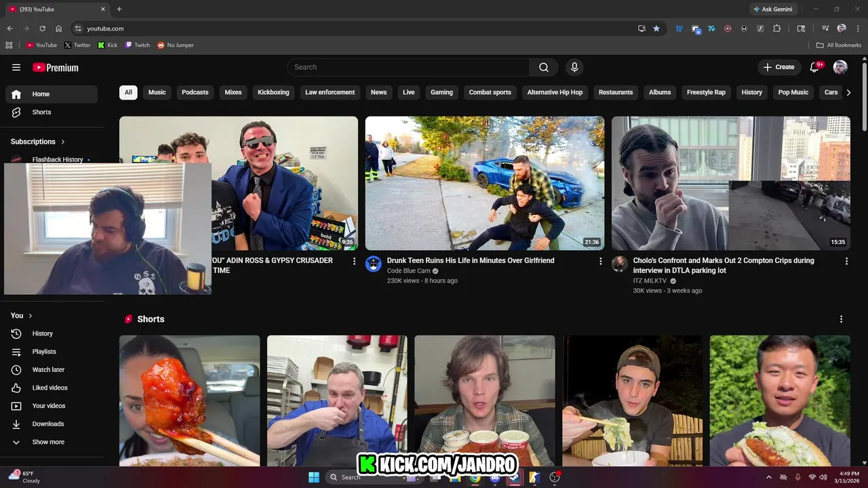Screen dimensions: 868x488
Task: Focus the YouTube search field
Action: (408, 67)
